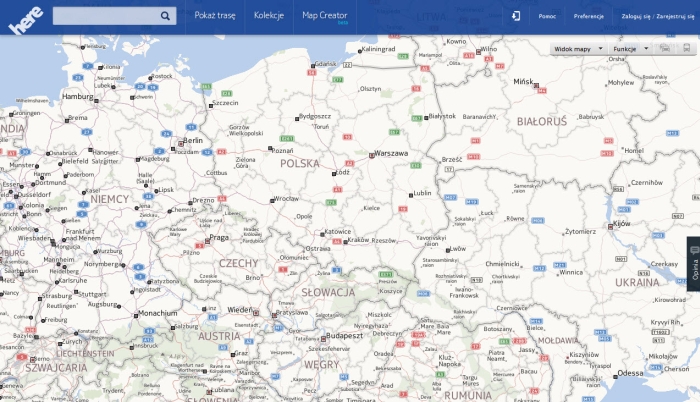Click the Monachium city marker
Viewport: 700px width, 402px height.
pos(136,316)
